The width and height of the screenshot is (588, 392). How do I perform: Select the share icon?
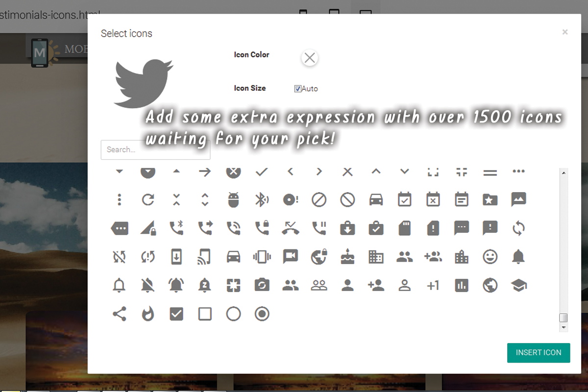coord(119,314)
